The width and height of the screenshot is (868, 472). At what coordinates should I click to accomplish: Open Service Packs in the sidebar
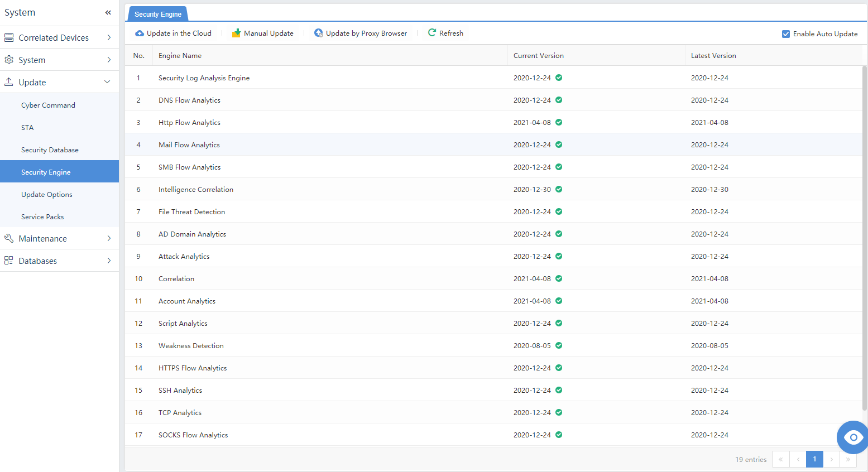pos(42,216)
